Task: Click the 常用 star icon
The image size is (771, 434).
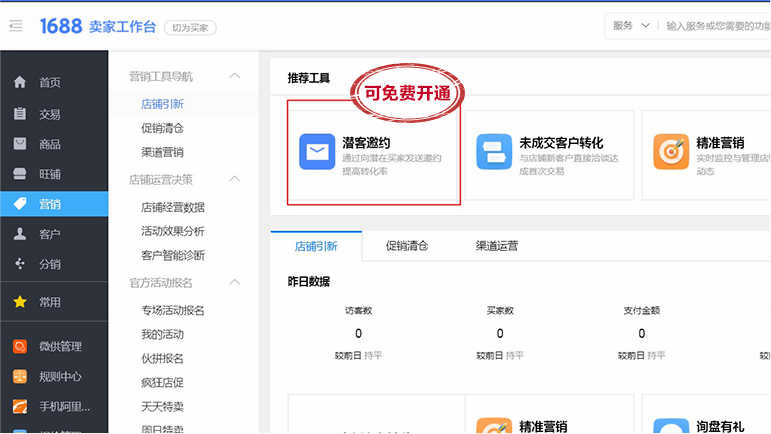Action: point(20,301)
